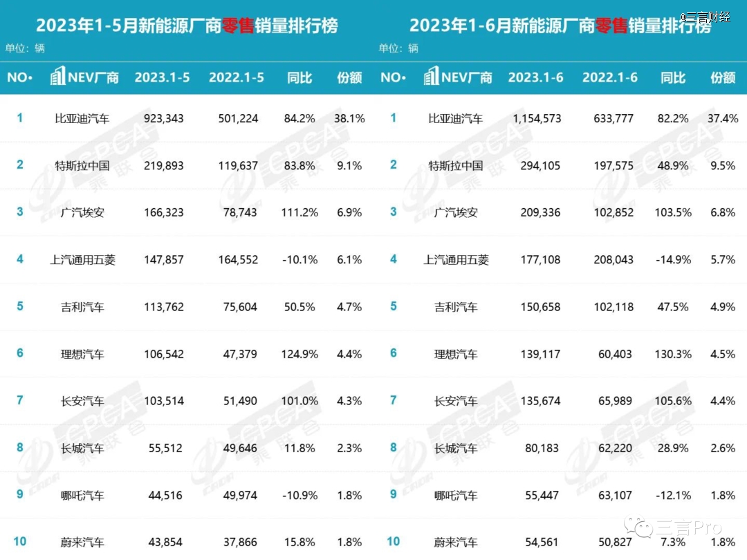Select the 2023.1-5 column header
This screenshot has height=560, width=747.
(x=162, y=77)
